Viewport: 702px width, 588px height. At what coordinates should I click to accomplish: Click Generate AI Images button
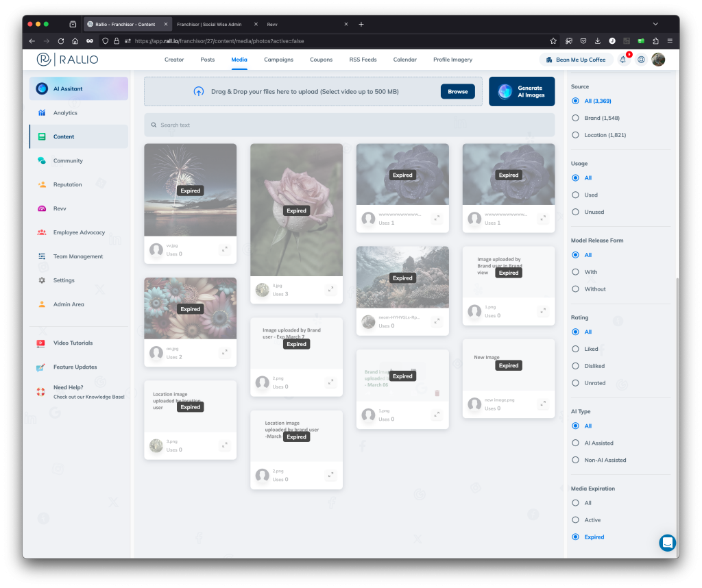(x=522, y=92)
